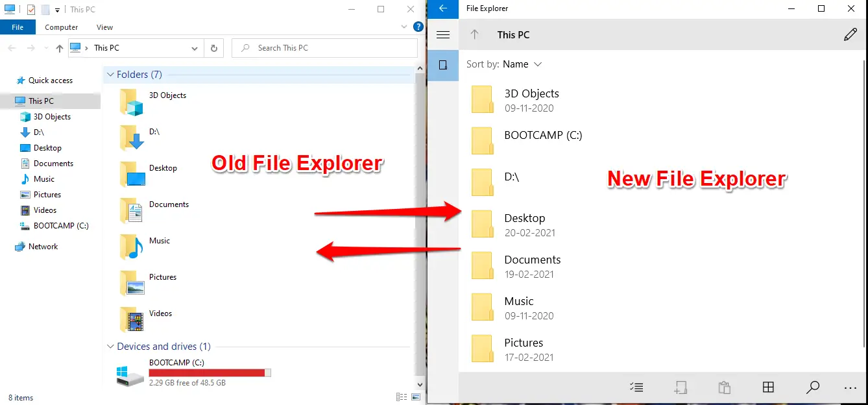
Task: Activate the select items checklist icon
Action: pyautogui.click(x=636, y=387)
